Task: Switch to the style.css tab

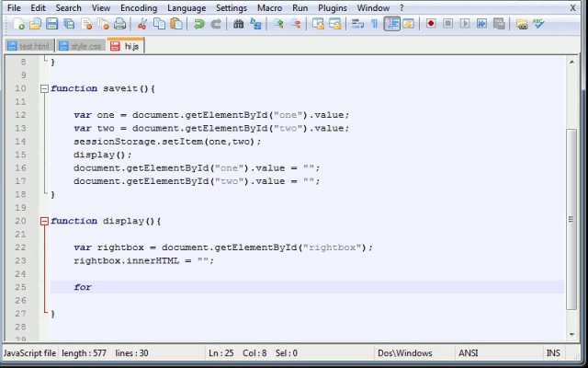Action: pos(81,46)
